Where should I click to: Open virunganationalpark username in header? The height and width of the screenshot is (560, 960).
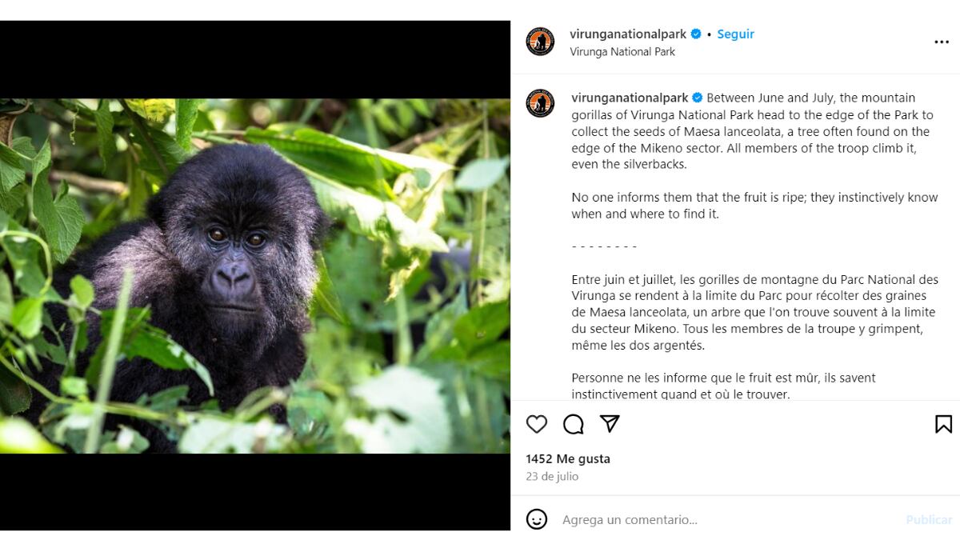(x=628, y=34)
